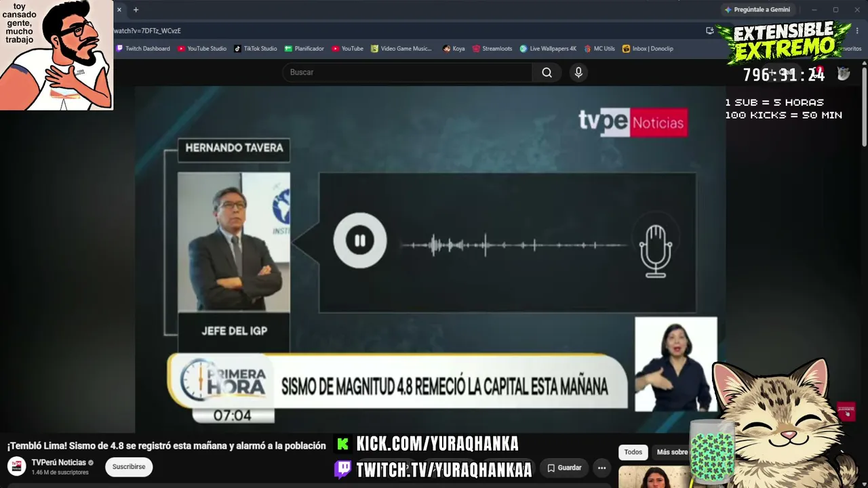Click the cast icon in the address bar
Viewport: 868px width, 488px height.
point(709,30)
